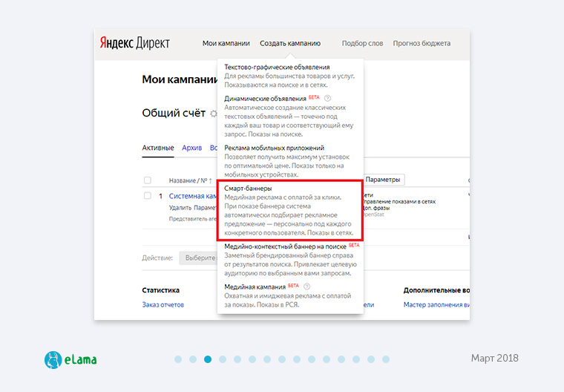Open Прогноз бюджета in top navigation
564x392 pixels.
coord(421,43)
